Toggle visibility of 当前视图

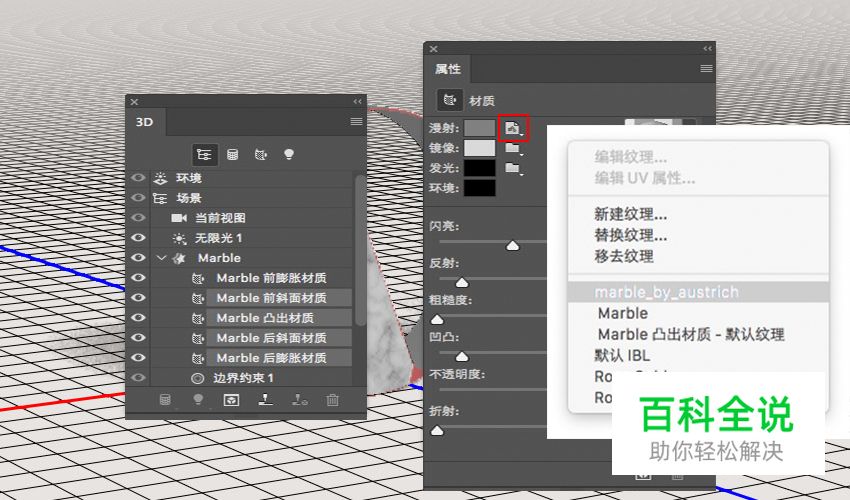(138, 218)
